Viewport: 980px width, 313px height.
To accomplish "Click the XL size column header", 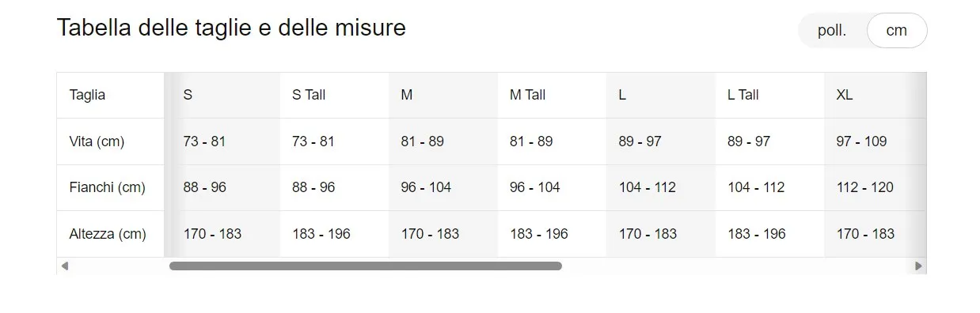I will pyautogui.click(x=845, y=95).
